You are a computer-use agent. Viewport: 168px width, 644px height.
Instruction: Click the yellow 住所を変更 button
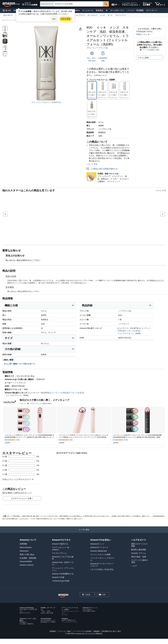pyautogui.click(x=66, y=19)
